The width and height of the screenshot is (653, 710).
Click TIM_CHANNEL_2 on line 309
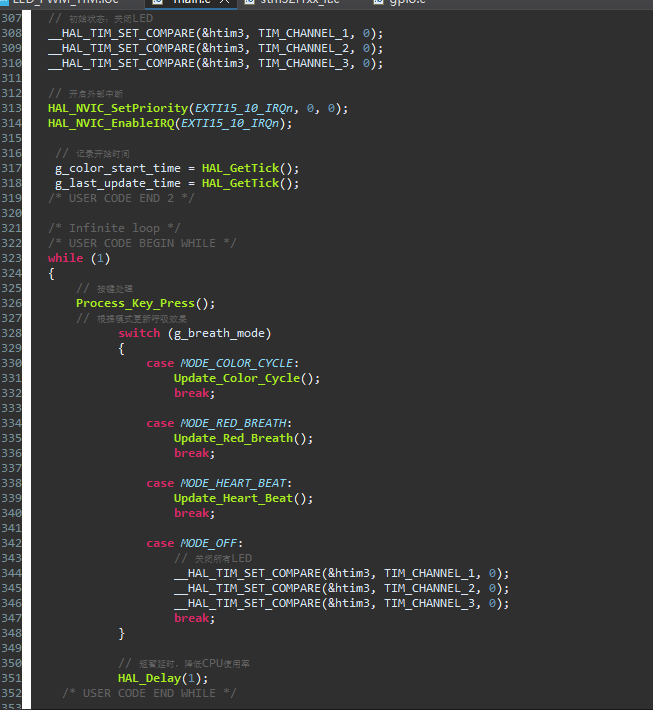point(303,48)
